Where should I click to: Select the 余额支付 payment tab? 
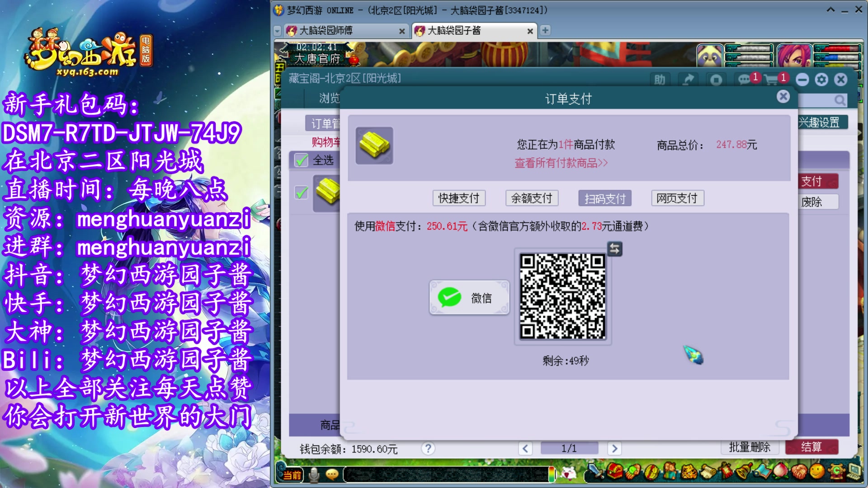click(x=532, y=198)
